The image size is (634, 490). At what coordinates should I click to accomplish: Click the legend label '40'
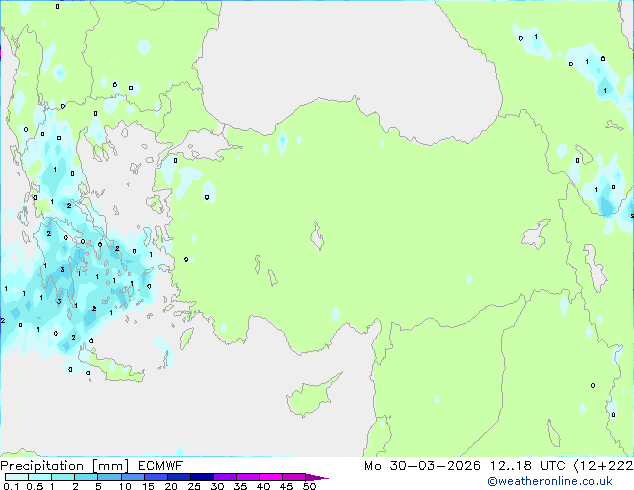click(263, 486)
